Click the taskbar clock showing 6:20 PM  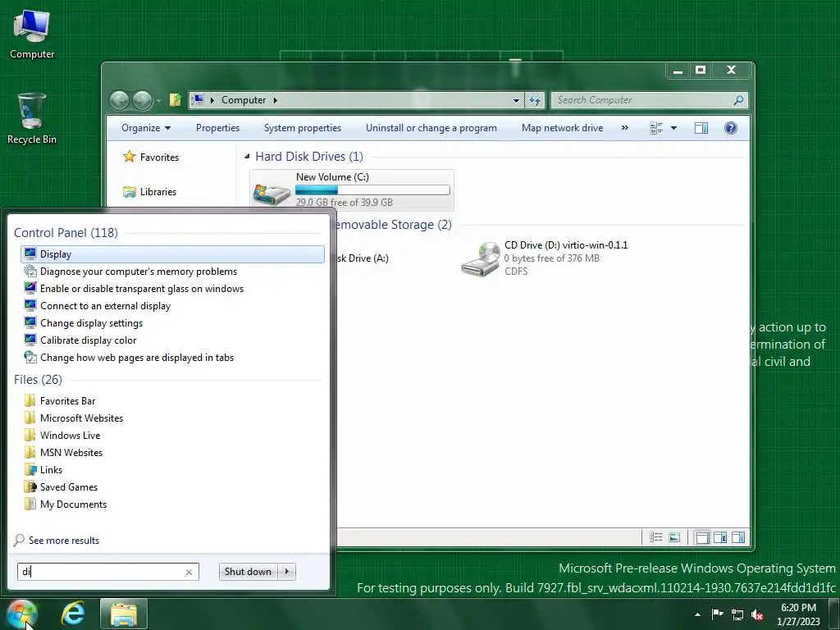coord(798,614)
